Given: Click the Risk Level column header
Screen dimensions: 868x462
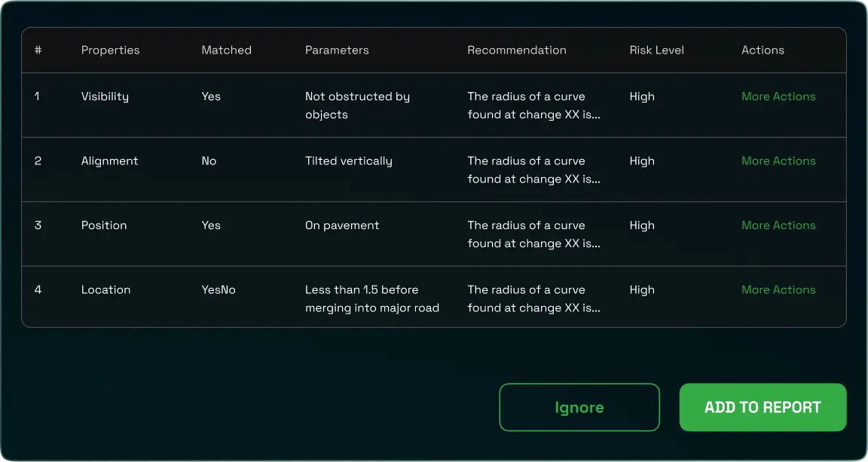Looking at the screenshot, I should pyautogui.click(x=656, y=50).
